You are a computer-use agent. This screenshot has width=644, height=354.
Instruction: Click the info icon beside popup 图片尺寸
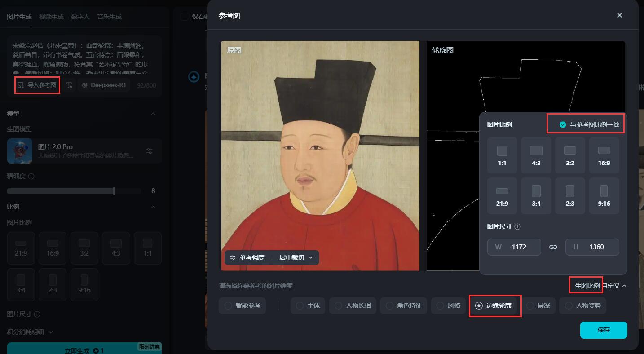pos(517,227)
